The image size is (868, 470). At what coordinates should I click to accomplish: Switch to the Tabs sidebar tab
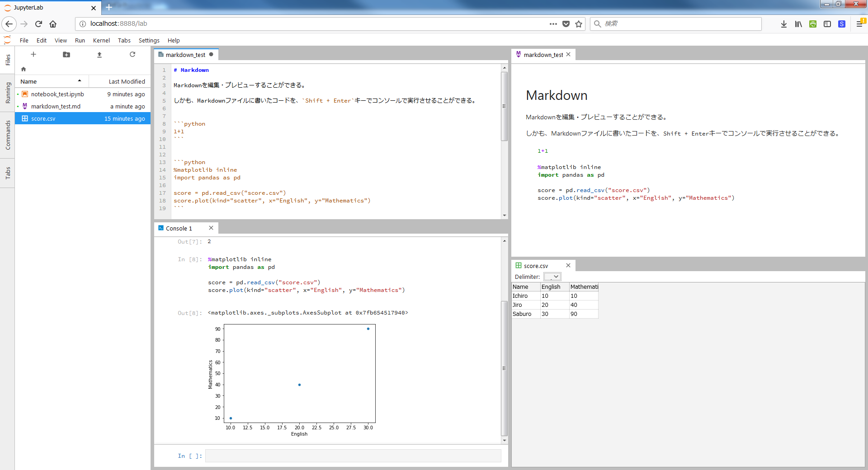[8, 173]
